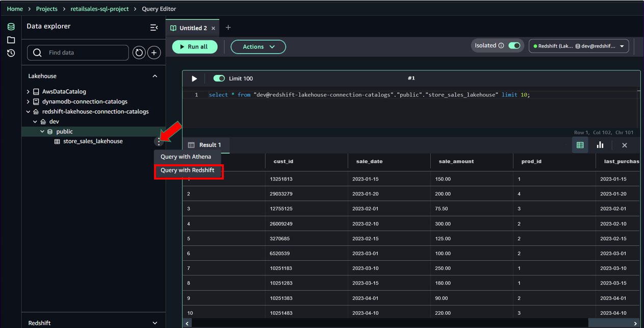
Task: Click the row number 10 cell
Action: click(x=224, y=313)
